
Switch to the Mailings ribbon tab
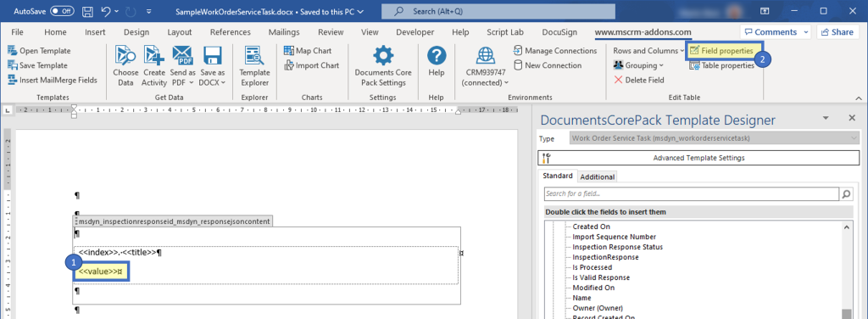284,32
